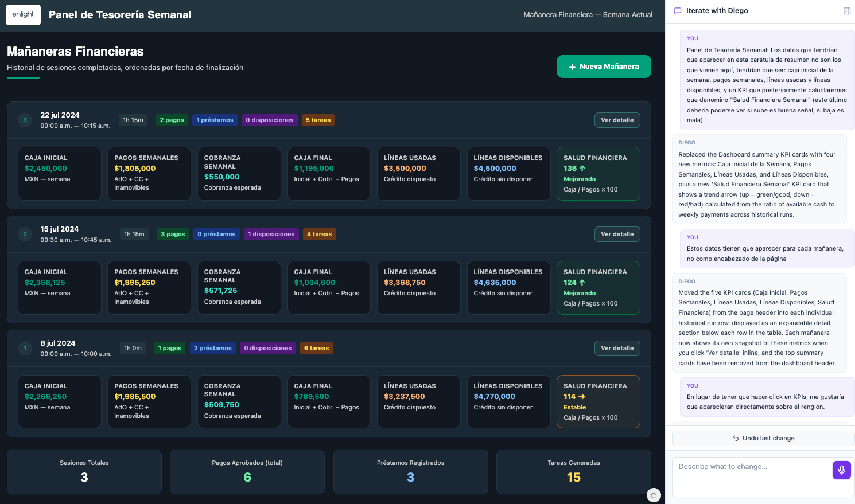Viewport: 855px width, 504px height.
Task: Click the round refresh icon at bottom right
Action: (x=654, y=495)
